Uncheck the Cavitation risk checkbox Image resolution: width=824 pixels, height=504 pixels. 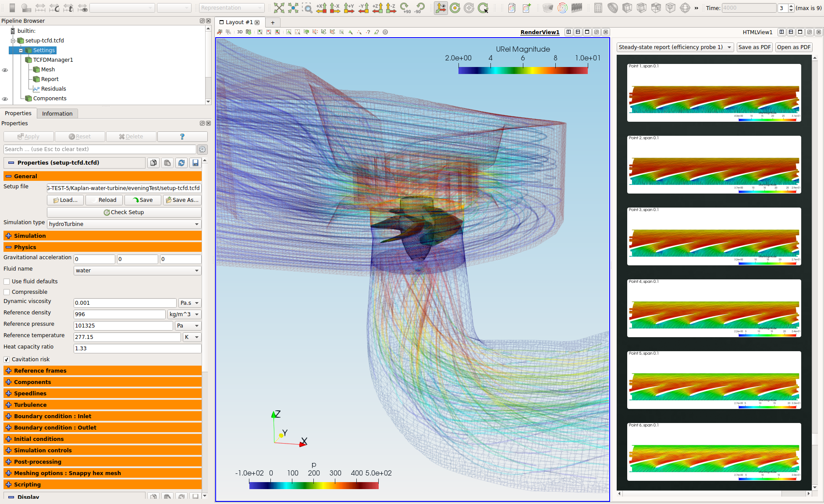point(7,359)
